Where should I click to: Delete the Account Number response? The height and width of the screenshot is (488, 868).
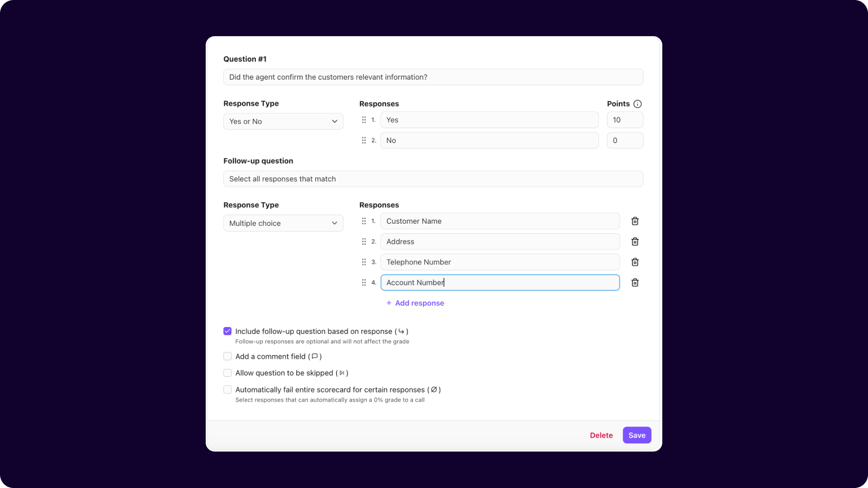(635, 282)
